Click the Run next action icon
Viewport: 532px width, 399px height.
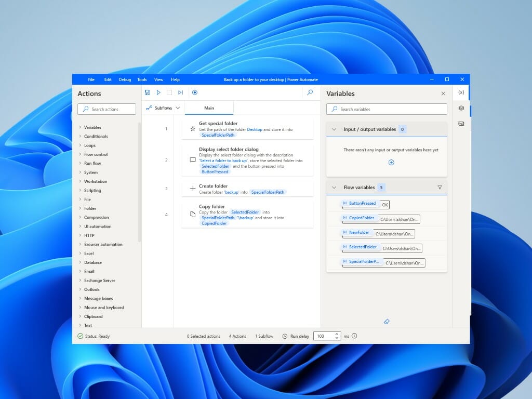[x=180, y=92]
